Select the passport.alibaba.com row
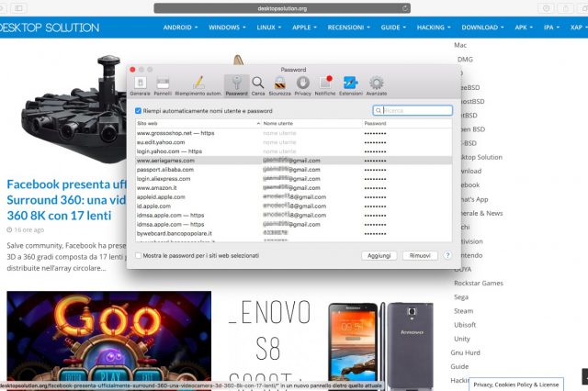This screenshot has height=391, width=588. pyautogui.click(x=294, y=170)
